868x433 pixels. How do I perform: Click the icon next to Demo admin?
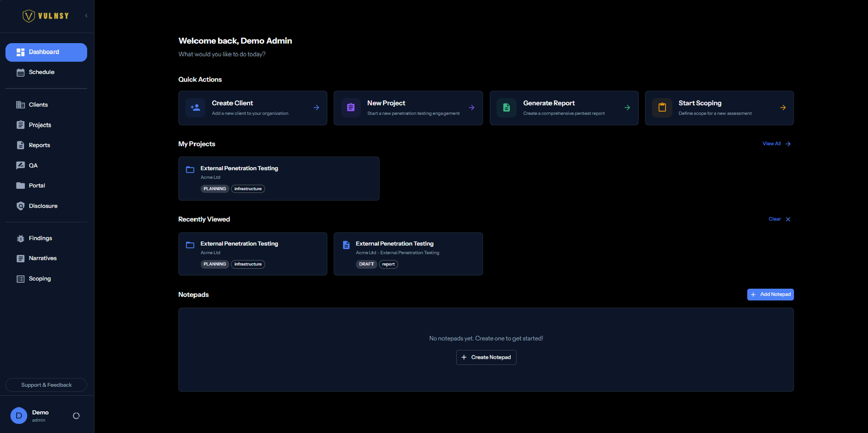(76, 416)
